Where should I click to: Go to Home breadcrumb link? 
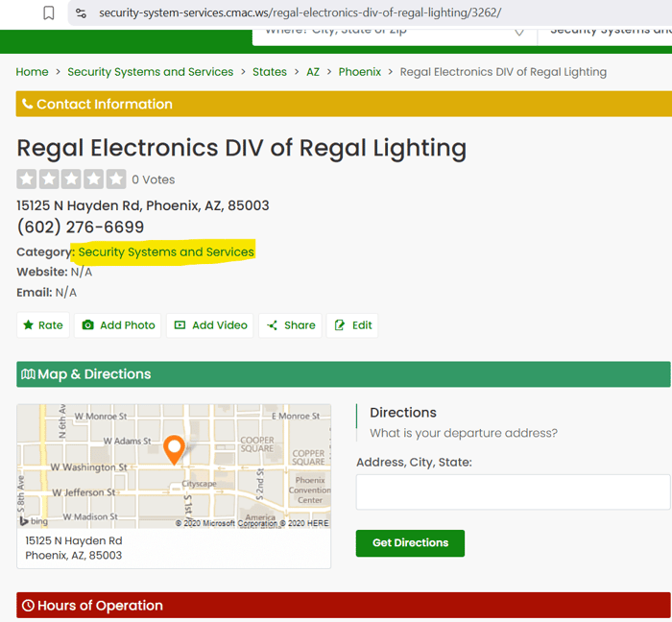pyautogui.click(x=32, y=72)
